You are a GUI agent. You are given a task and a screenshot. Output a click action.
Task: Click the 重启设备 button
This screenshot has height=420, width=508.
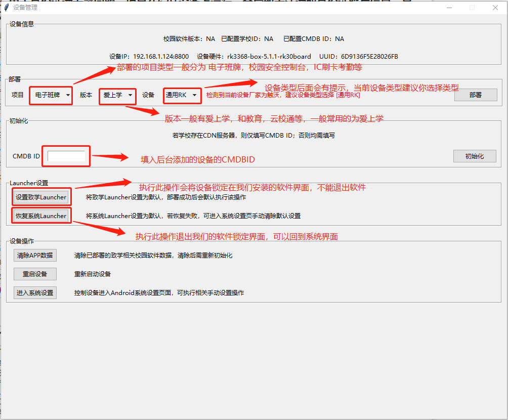(x=35, y=274)
